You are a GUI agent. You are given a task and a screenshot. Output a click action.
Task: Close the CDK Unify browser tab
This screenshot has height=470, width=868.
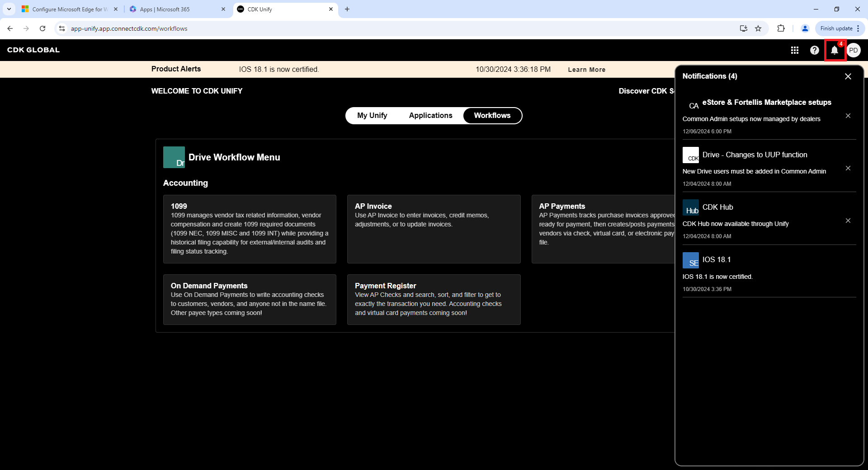pos(331,9)
